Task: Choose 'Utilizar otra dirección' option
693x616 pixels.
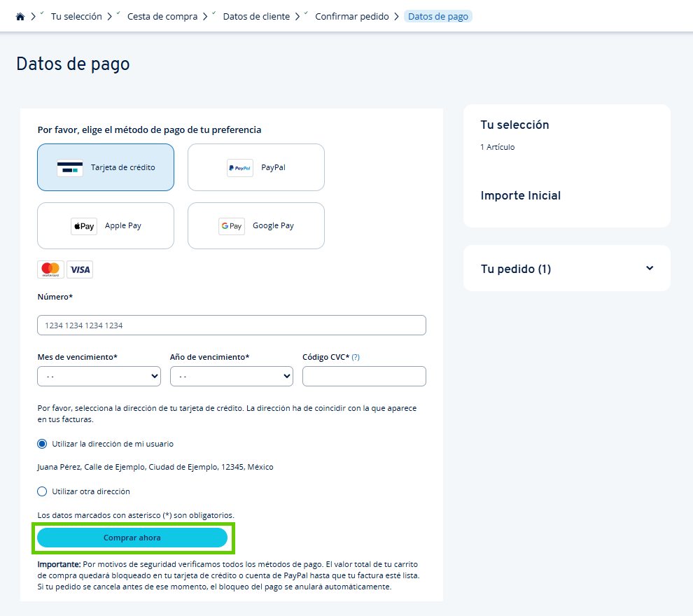Action: 41,491
